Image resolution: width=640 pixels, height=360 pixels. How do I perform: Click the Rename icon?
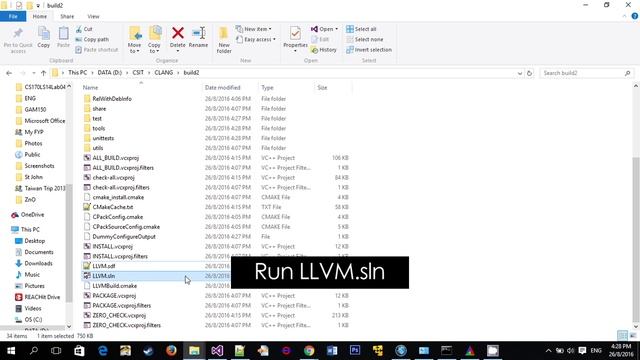[198, 33]
